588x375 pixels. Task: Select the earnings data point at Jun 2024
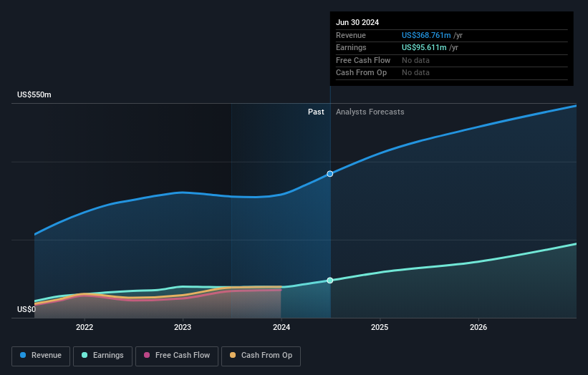click(x=330, y=281)
